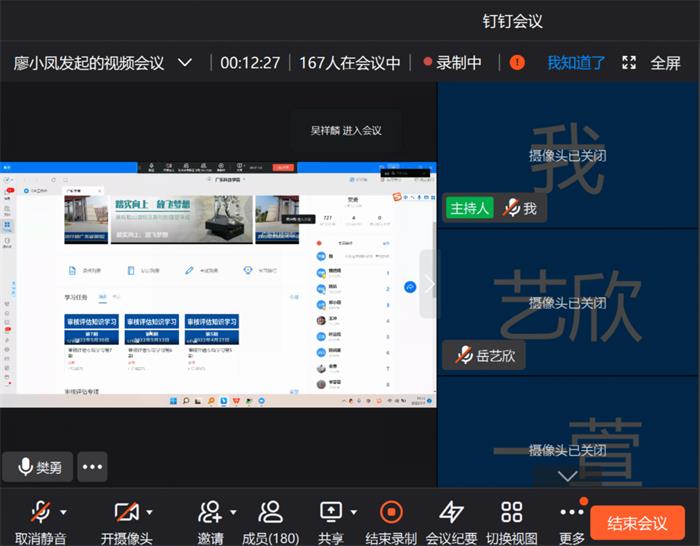Viewport: 700px width, 546px height.
Task: Switch the layout via 切换视图
Action: 512,521
